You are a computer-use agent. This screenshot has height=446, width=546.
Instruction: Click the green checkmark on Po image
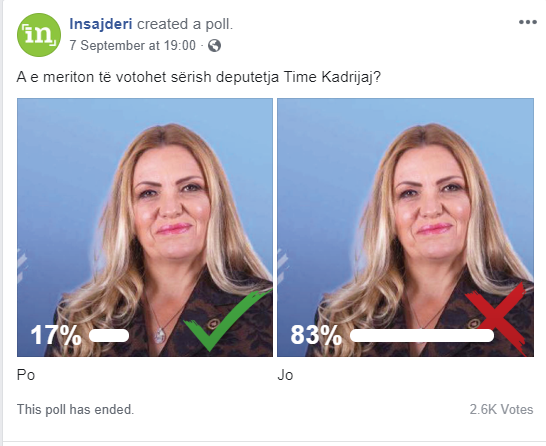pyautogui.click(x=228, y=320)
